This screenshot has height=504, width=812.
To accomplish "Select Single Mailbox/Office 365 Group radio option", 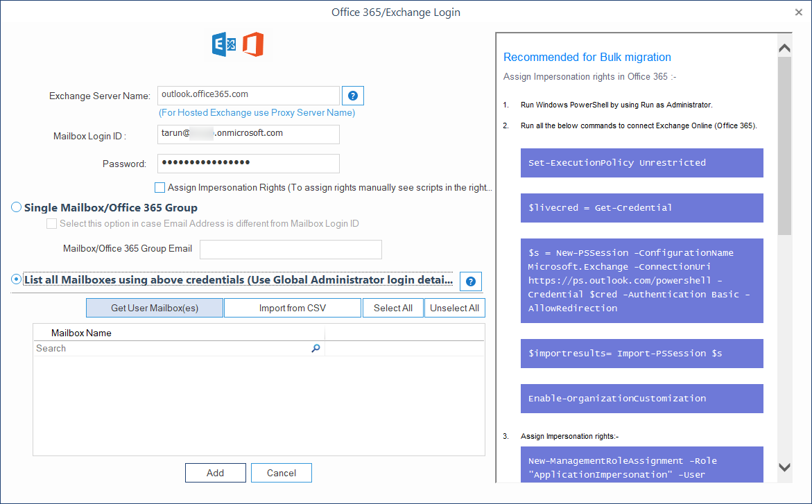I will coord(16,207).
